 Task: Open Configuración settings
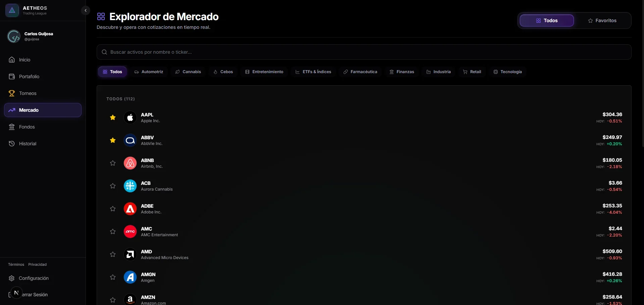[43, 278]
